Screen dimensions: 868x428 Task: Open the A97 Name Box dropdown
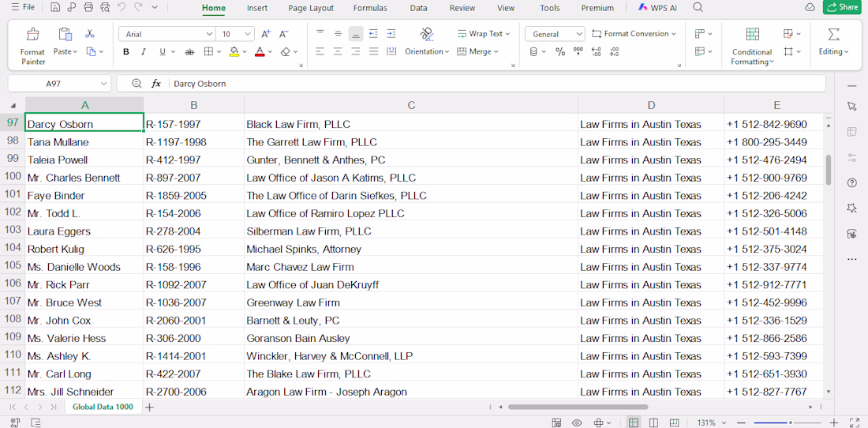tap(103, 84)
